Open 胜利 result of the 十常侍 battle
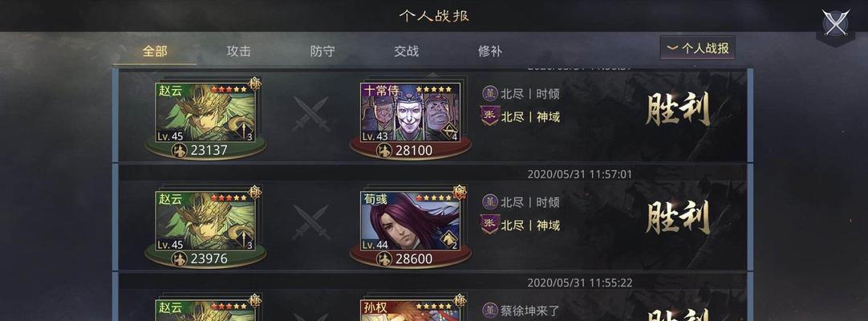 pyautogui.click(x=678, y=108)
